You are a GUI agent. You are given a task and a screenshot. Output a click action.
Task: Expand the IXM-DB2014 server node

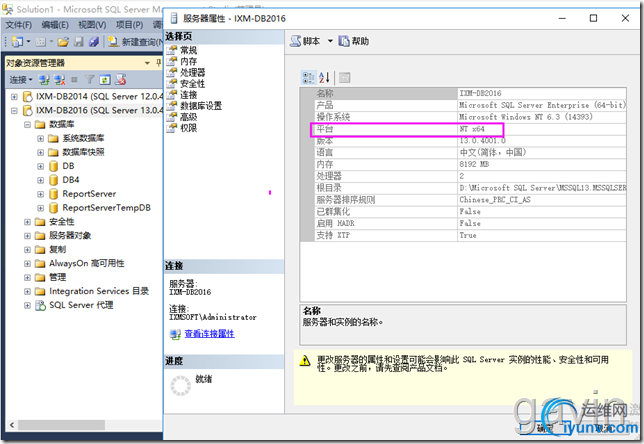[x=14, y=97]
